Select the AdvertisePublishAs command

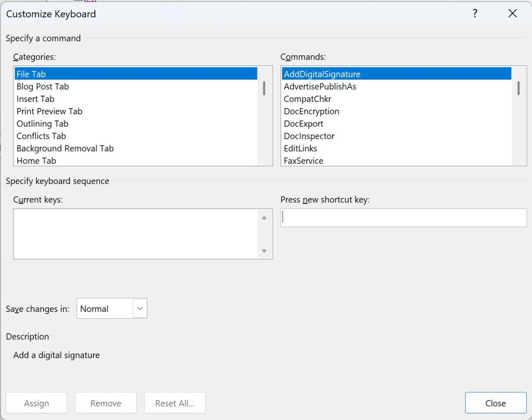tap(320, 86)
